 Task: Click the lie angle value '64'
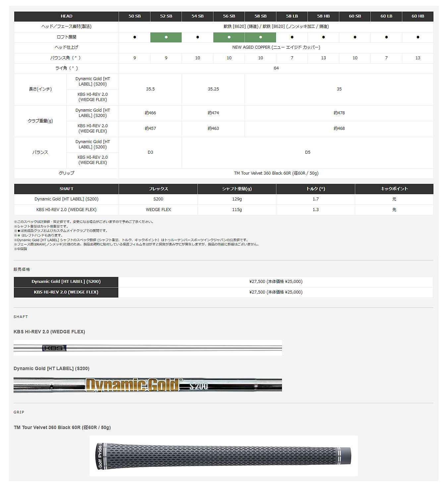[x=276, y=68]
